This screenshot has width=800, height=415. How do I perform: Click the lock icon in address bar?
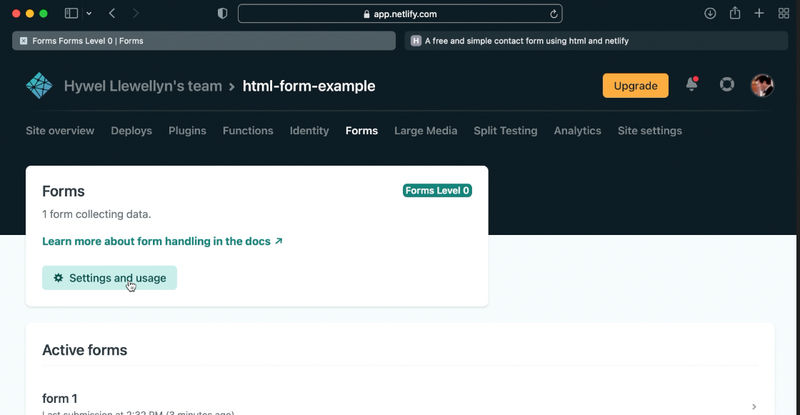366,14
